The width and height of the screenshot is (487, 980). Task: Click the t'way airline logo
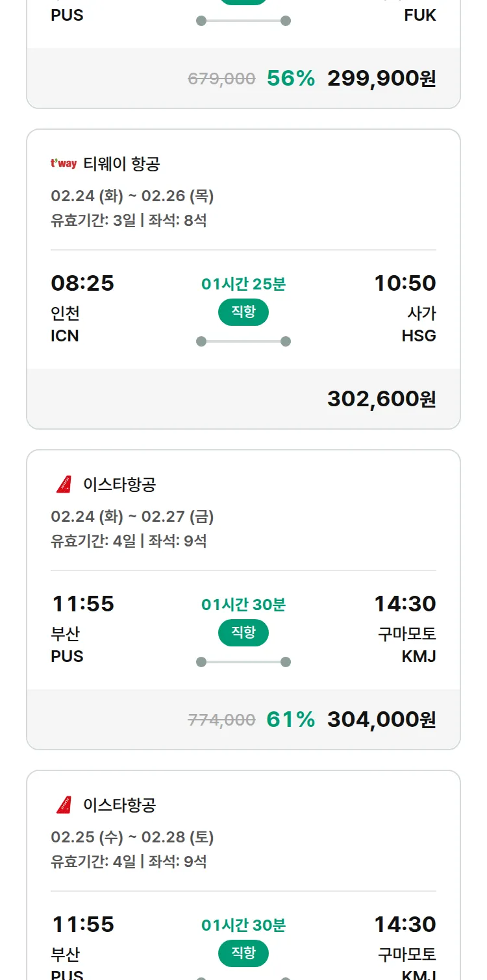point(64,164)
